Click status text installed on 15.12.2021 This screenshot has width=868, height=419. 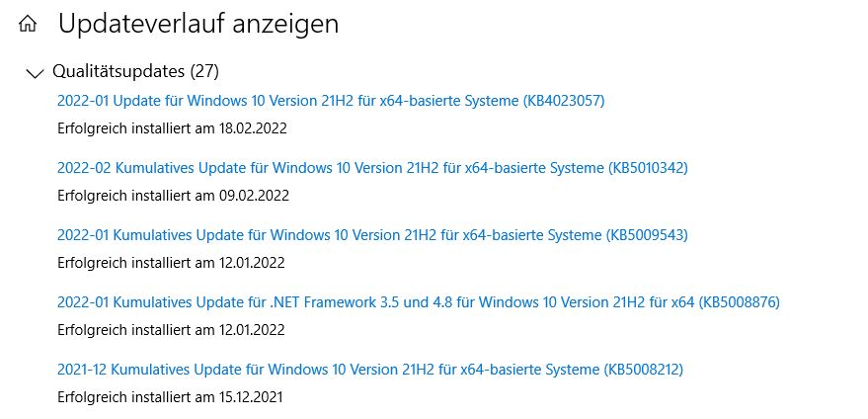[x=171, y=397]
